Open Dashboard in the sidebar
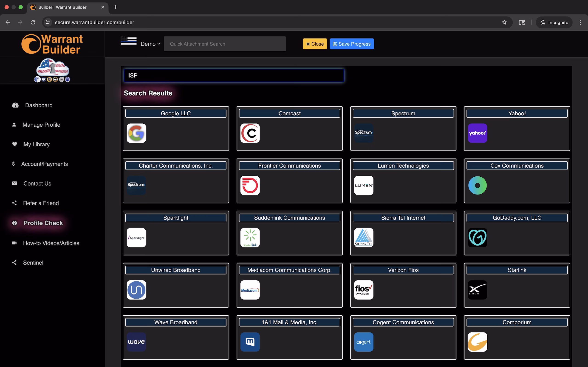Image resolution: width=588 pixels, height=367 pixels. 39,105
